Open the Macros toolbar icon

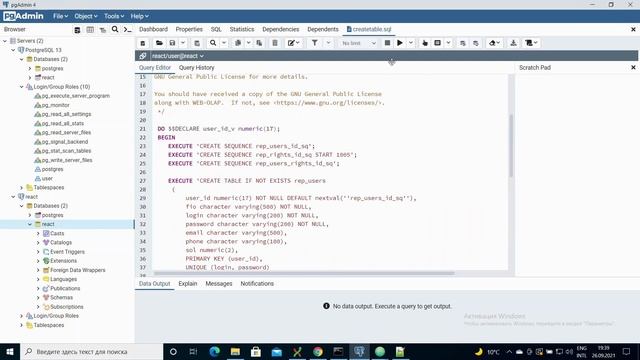pyautogui.click(x=531, y=43)
